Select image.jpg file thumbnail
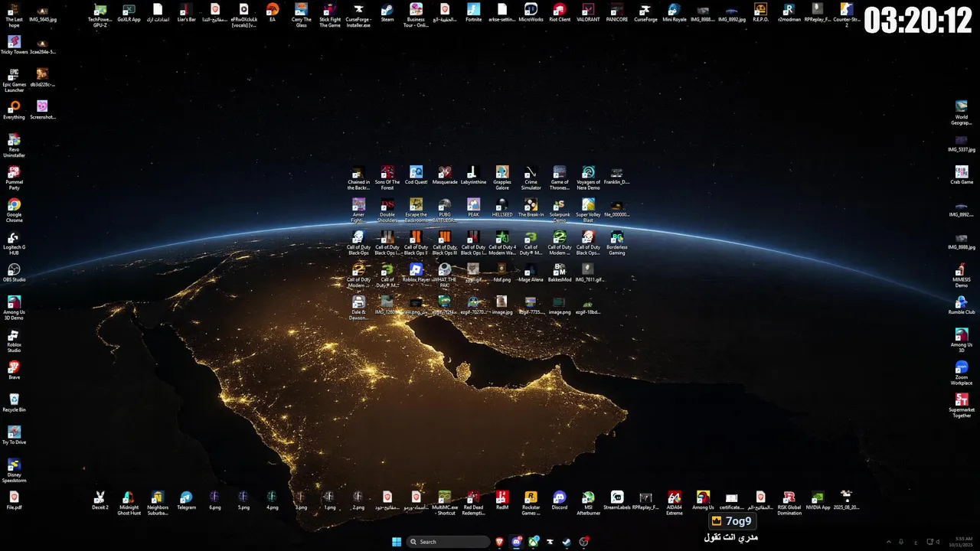Viewport: 980px width, 551px height. pos(502,305)
